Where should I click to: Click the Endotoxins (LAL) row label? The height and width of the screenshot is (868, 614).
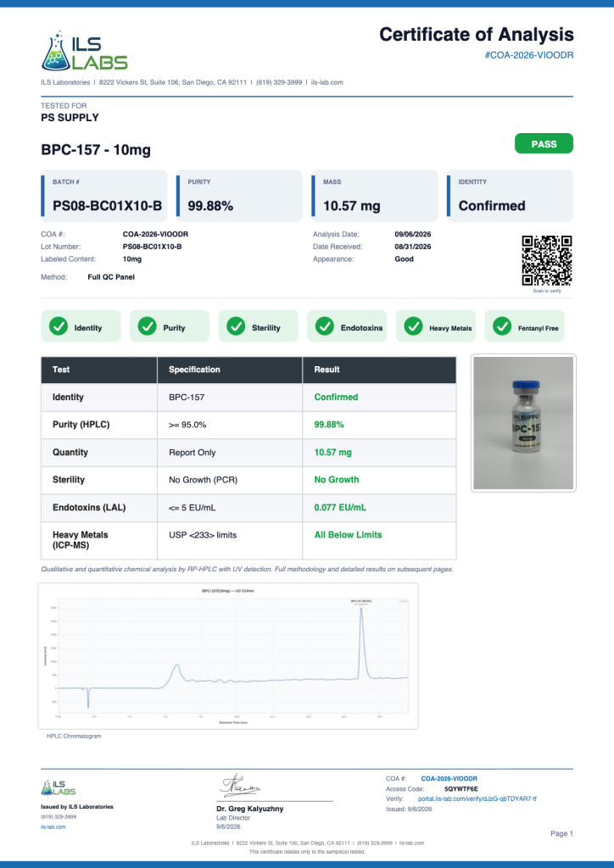tap(89, 508)
